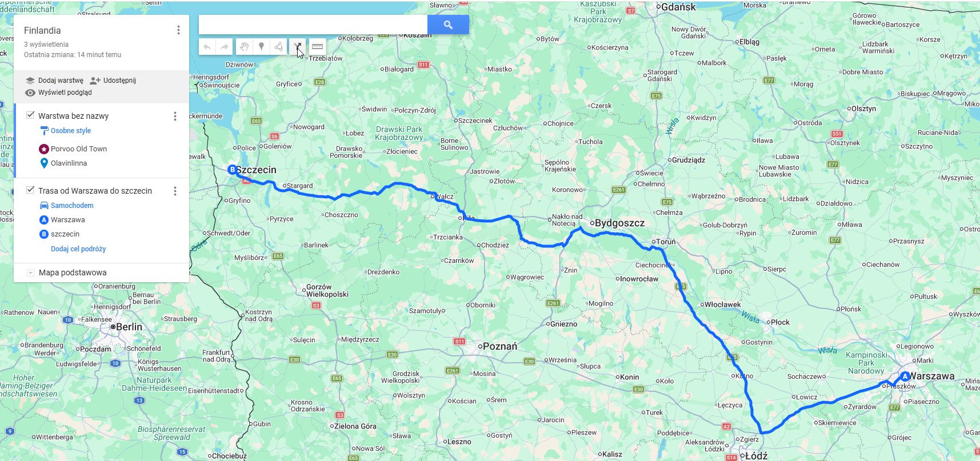980x461 pixels.
Task: Click inside the map search field
Action: tap(313, 25)
